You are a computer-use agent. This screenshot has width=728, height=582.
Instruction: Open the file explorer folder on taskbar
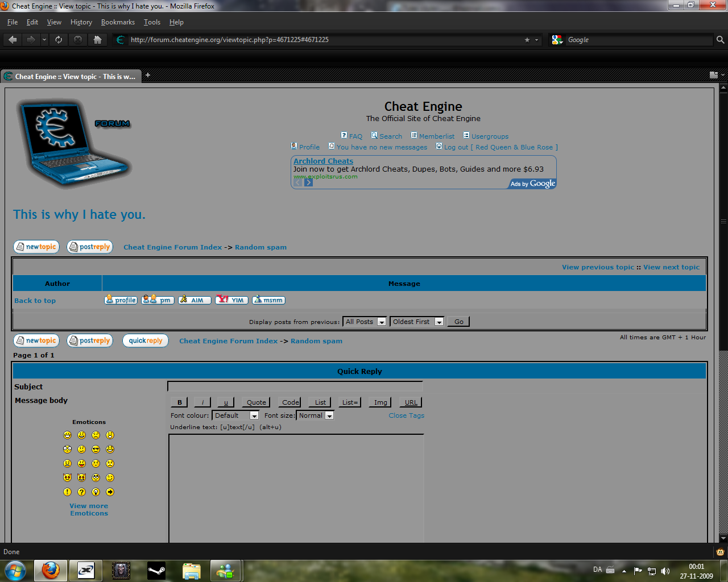(192, 570)
